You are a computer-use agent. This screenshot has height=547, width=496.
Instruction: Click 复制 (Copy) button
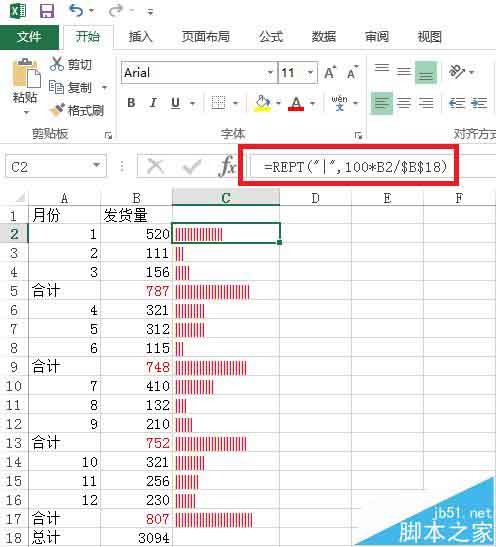pos(70,87)
